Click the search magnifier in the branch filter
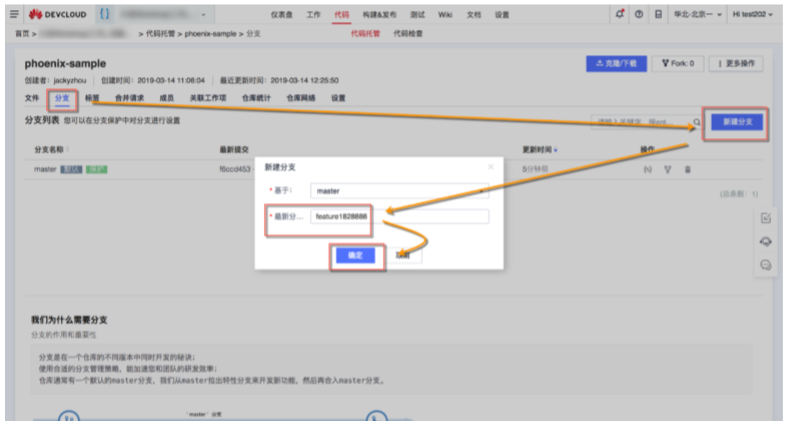The height and width of the screenshot is (421, 787). 697,122
